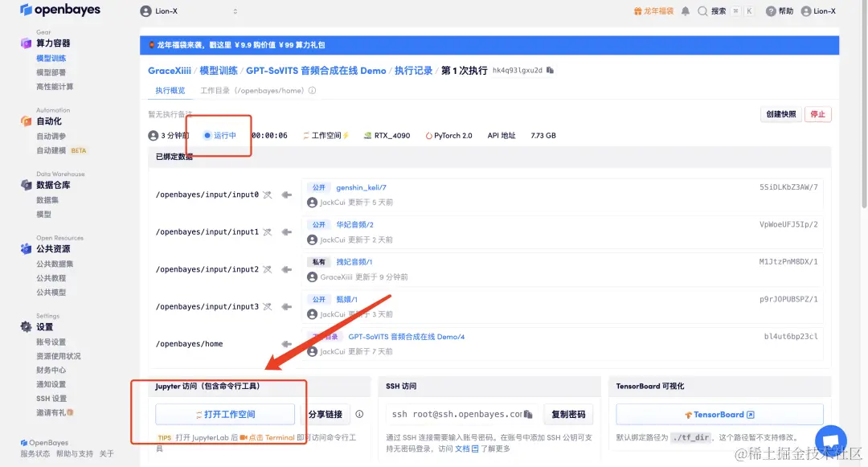Click the 数据仓库 section icon
Image resolution: width=868 pixels, height=467 pixels.
click(26, 185)
